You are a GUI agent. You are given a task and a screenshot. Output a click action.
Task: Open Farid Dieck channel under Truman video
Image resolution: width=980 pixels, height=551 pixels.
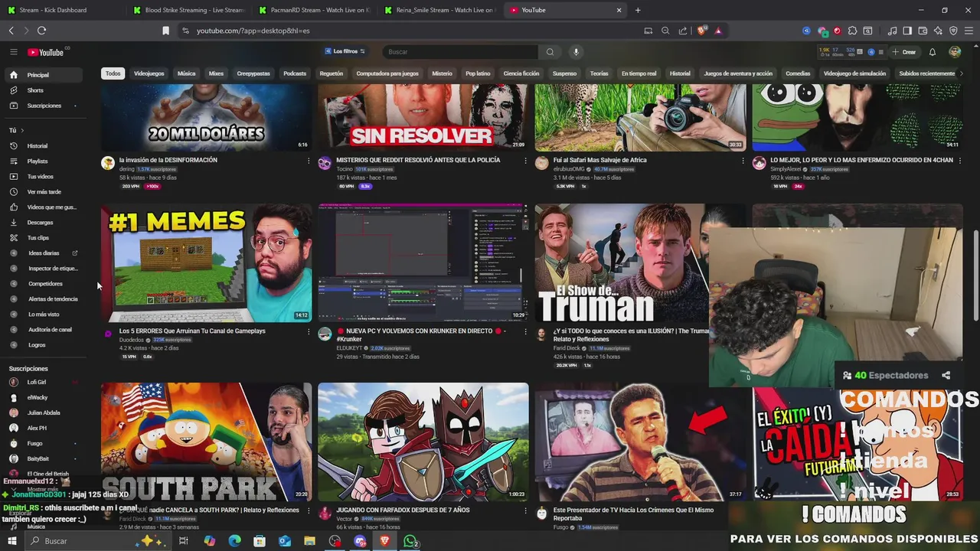[567, 348]
